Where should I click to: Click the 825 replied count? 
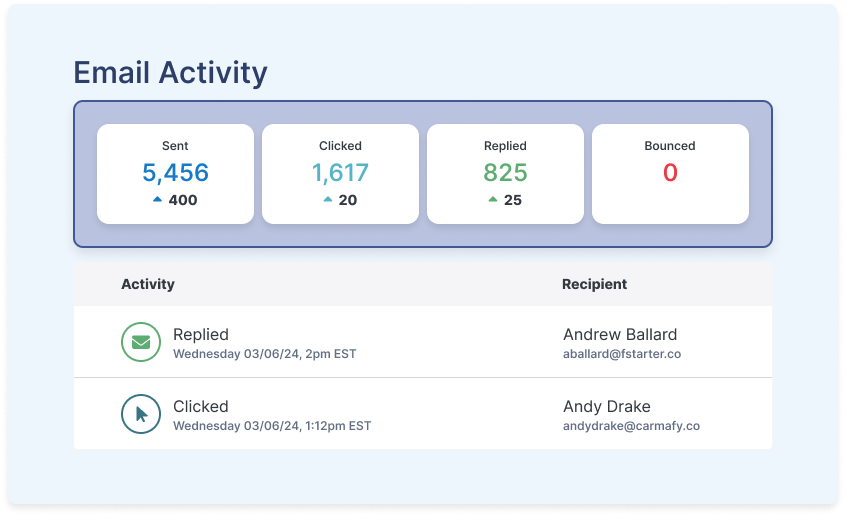505,172
